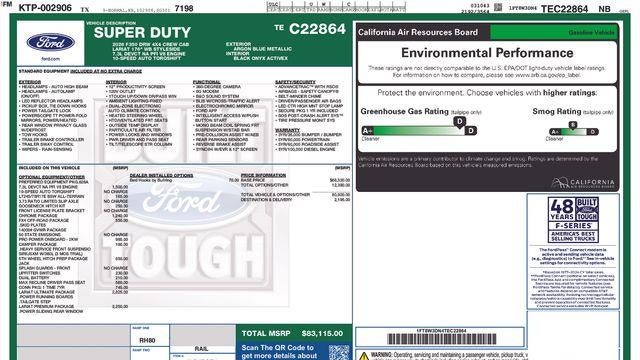
Task: Click the 7198 number in top strip
Action: point(184,8)
